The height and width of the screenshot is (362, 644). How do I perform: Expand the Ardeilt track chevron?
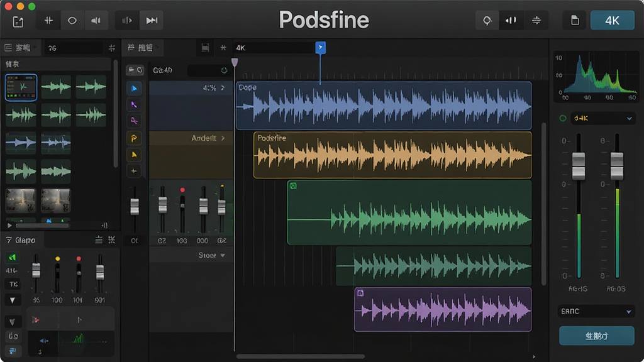click(223, 138)
